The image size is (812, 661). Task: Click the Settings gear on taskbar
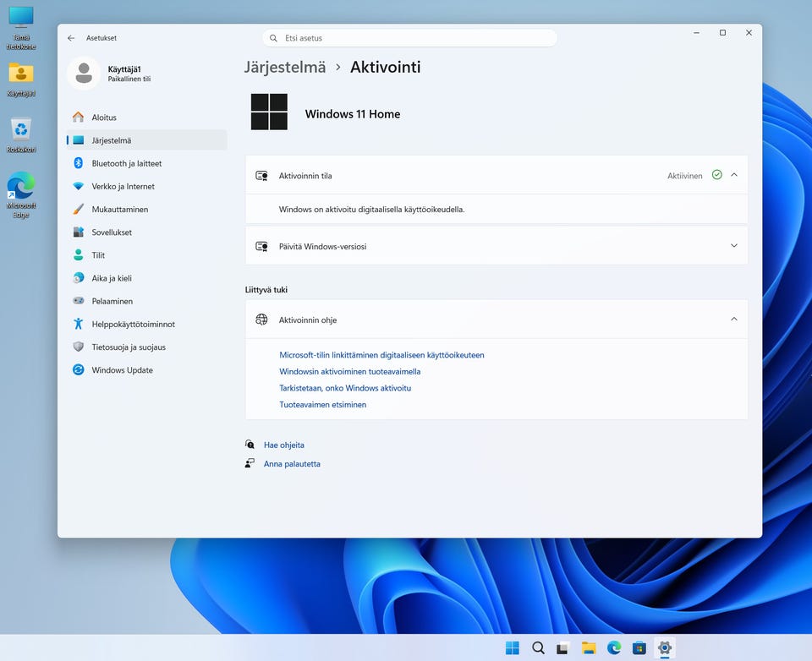(665, 647)
